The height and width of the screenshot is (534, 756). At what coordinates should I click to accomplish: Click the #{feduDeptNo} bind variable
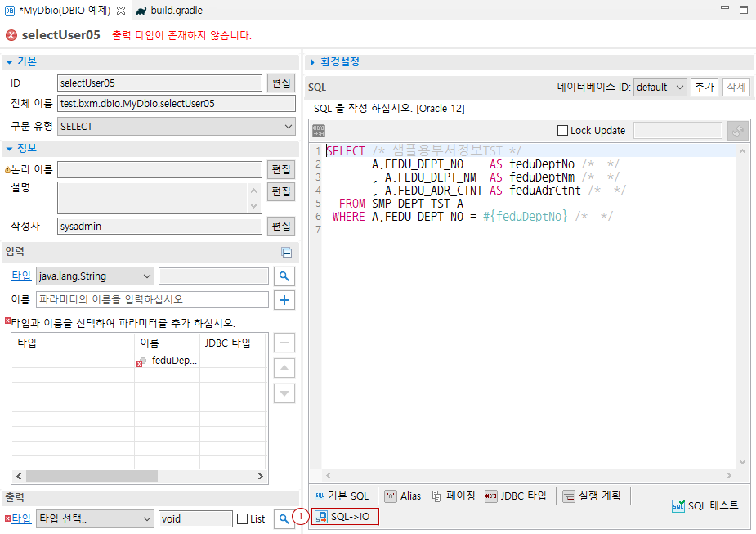(x=525, y=217)
